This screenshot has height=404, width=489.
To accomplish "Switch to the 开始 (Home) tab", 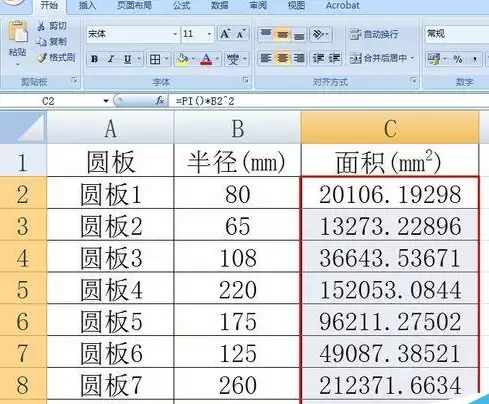I will 49,6.
